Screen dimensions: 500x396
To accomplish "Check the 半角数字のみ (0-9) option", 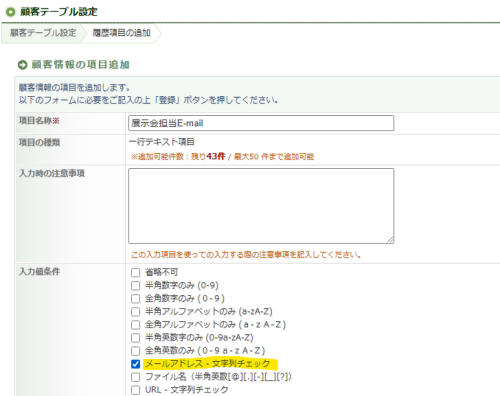I will 135,286.
